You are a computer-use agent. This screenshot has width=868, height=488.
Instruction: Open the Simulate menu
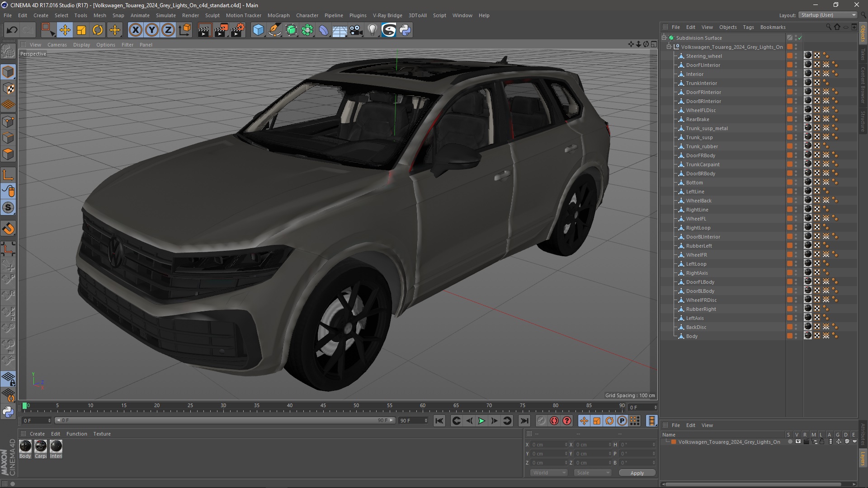coord(165,15)
